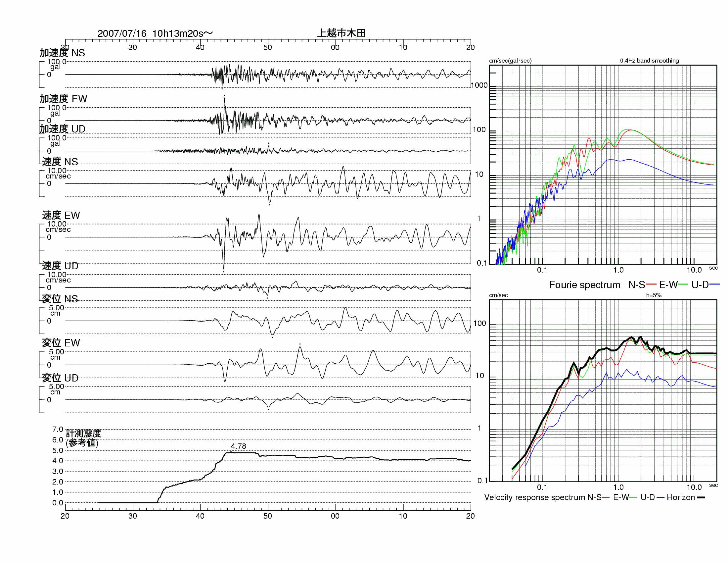Click the 速度 EW waveform label
Screen dimensions: 728x563
[61, 215]
